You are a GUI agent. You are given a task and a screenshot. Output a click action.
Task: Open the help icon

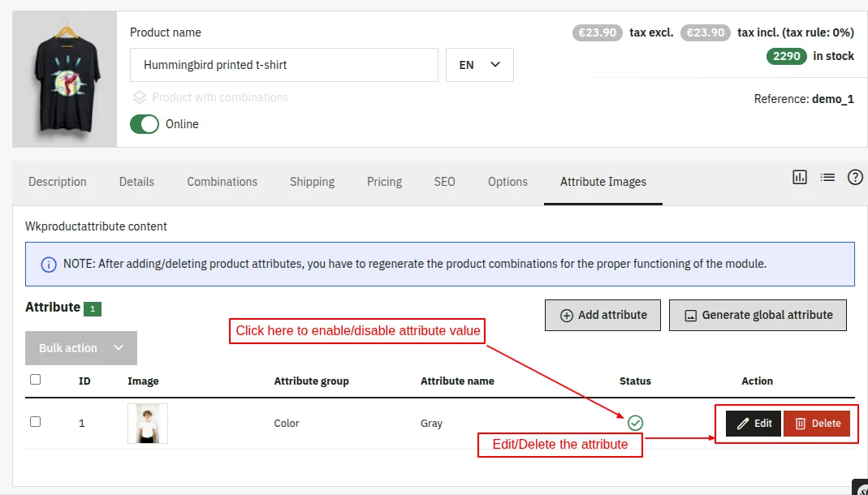coord(855,176)
